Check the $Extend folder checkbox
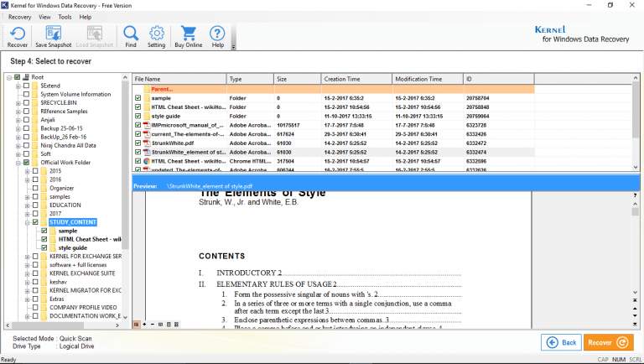Screen dimensions: 644x364 click(26, 86)
